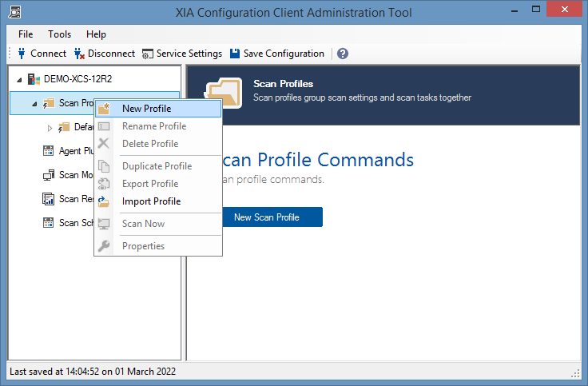Click the Connect toolbar label
Viewport: 588px width, 386px height.
click(49, 54)
